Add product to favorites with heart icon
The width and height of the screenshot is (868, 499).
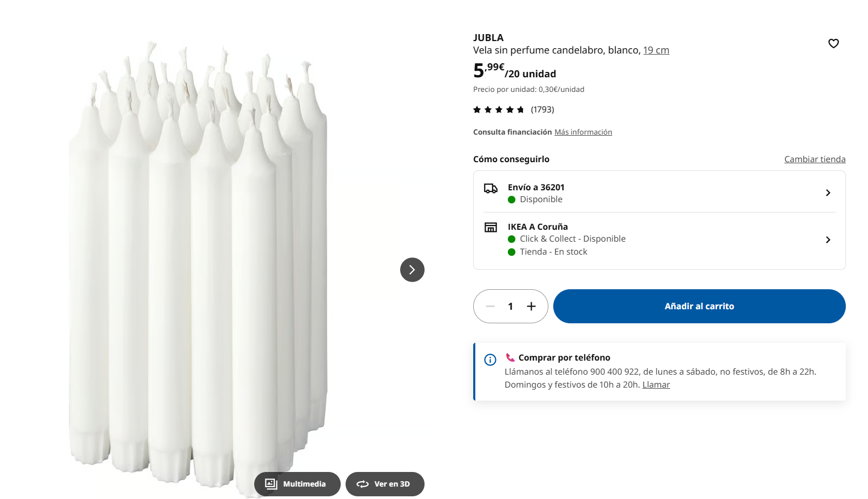coord(833,43)
